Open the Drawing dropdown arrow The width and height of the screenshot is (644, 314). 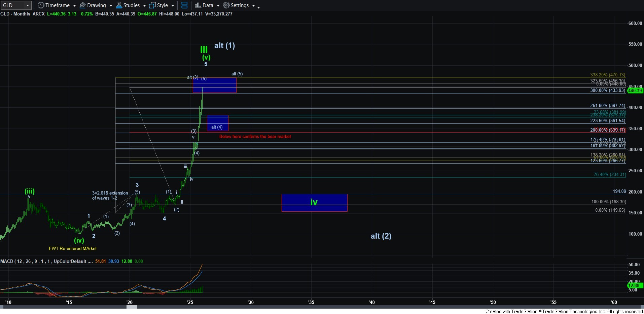pyautogui.click(x=111, y=6)
